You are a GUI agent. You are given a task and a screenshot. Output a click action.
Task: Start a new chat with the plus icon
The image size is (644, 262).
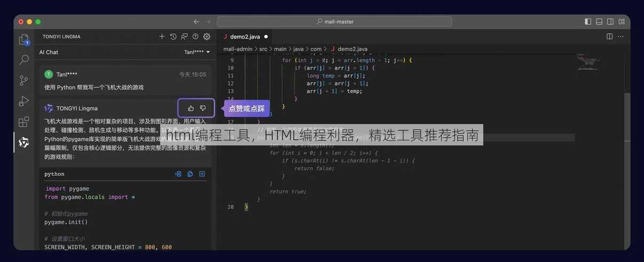tap(162, 37)
